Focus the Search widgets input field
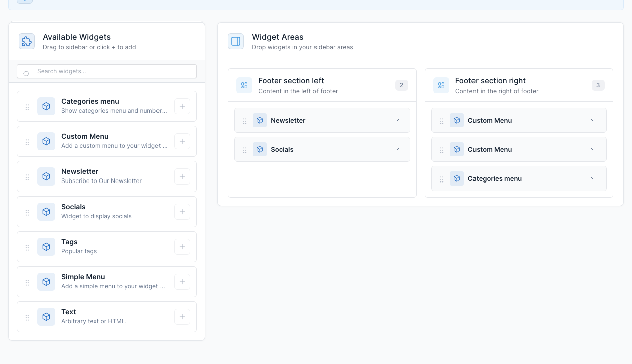This screenshot has height=364, width=632. [x=106, y=71]
